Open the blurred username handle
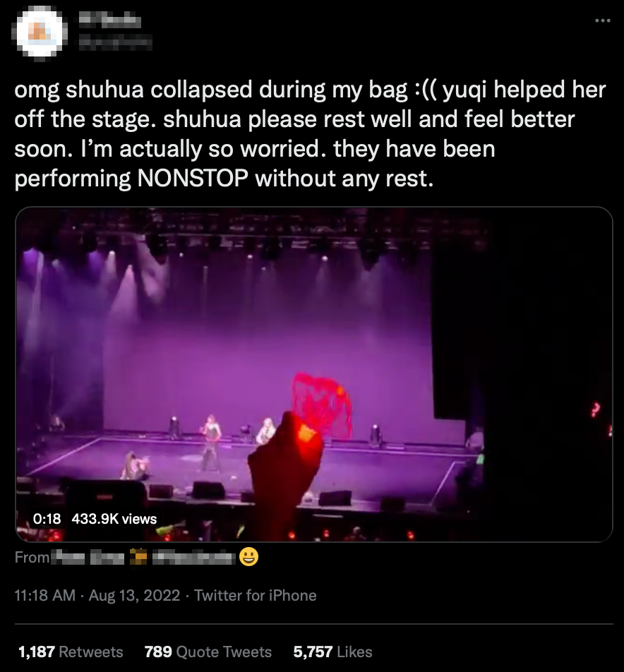The image size is (624, 672). click(114, 42)
